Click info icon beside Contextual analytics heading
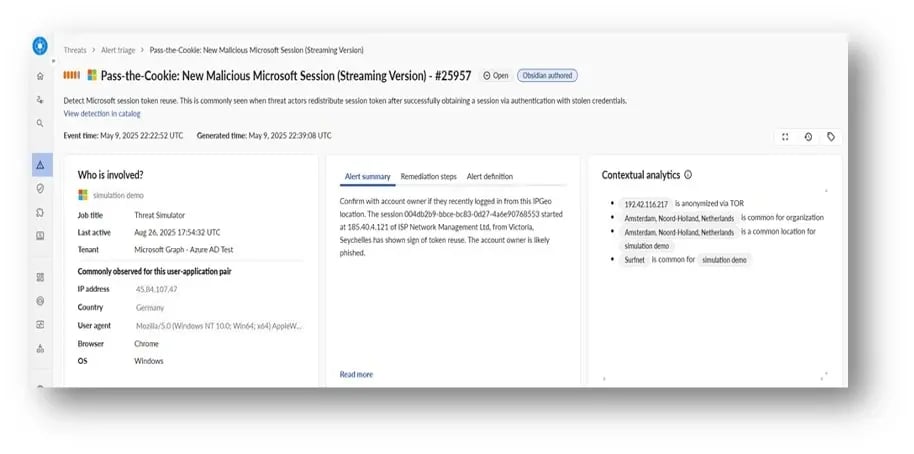 (688, 175)
